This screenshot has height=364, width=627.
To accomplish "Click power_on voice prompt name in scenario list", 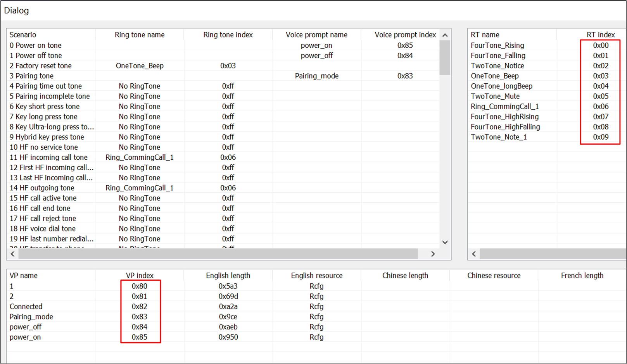I will 316,45.
